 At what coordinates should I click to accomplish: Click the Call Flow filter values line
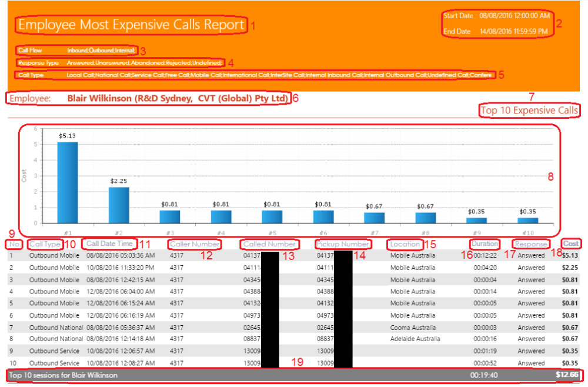tap(101, 50)
